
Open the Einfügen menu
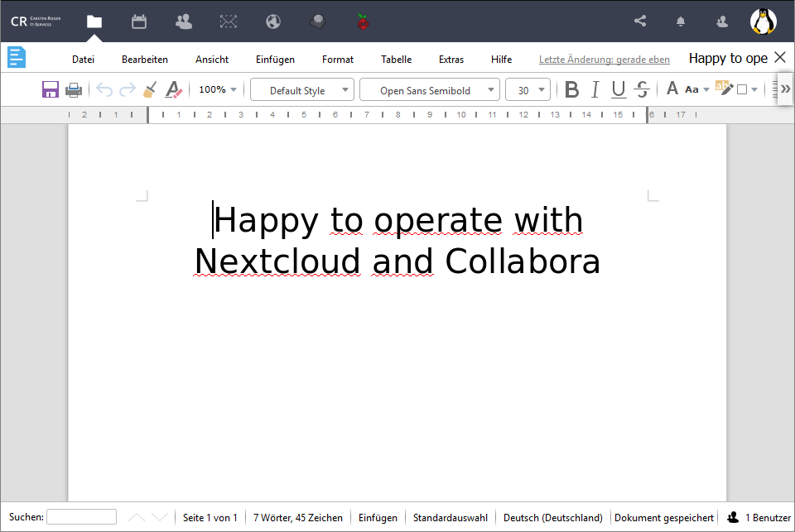click(275, 59)
